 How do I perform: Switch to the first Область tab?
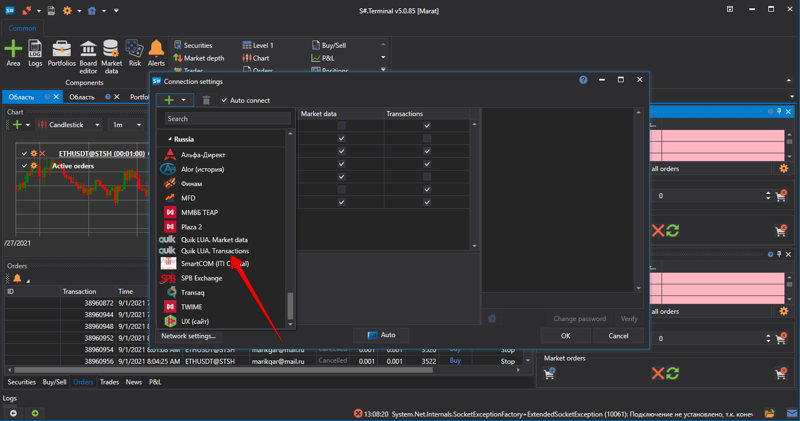click(21, 97)
